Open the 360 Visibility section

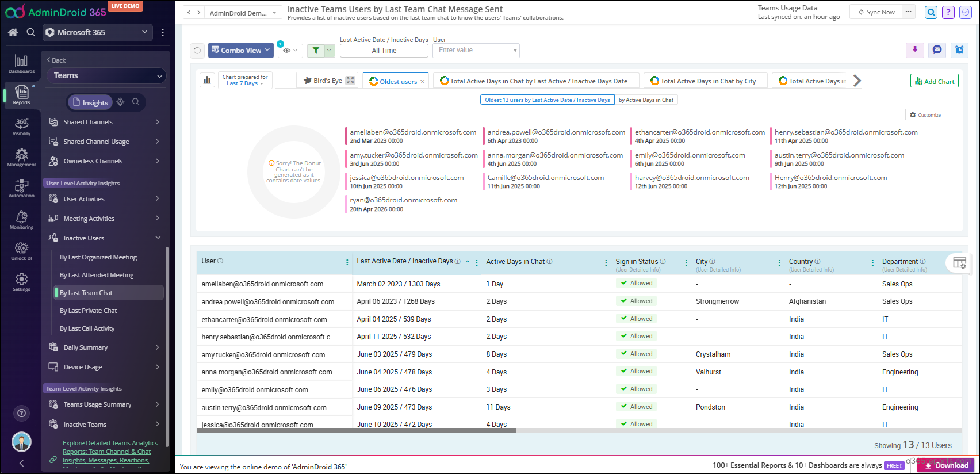point(21,126)
